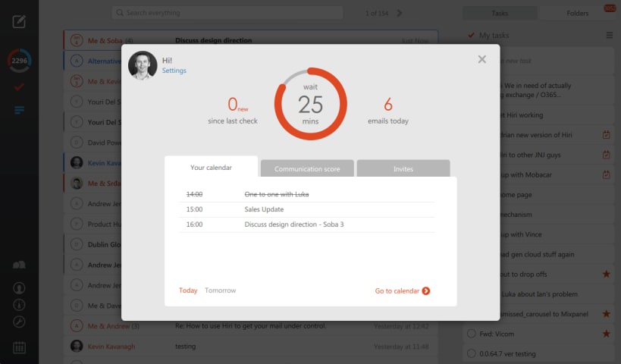This screenshot has height=364, width=621.
Task: Select the Folders tab in right panel
Action: tap(577, 13)
